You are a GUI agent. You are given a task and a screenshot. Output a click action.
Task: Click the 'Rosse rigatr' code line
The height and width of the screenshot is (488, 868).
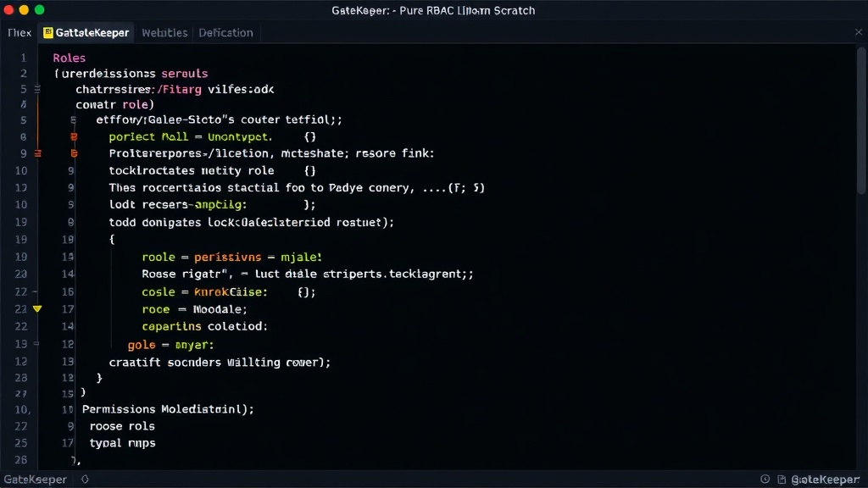307,274
